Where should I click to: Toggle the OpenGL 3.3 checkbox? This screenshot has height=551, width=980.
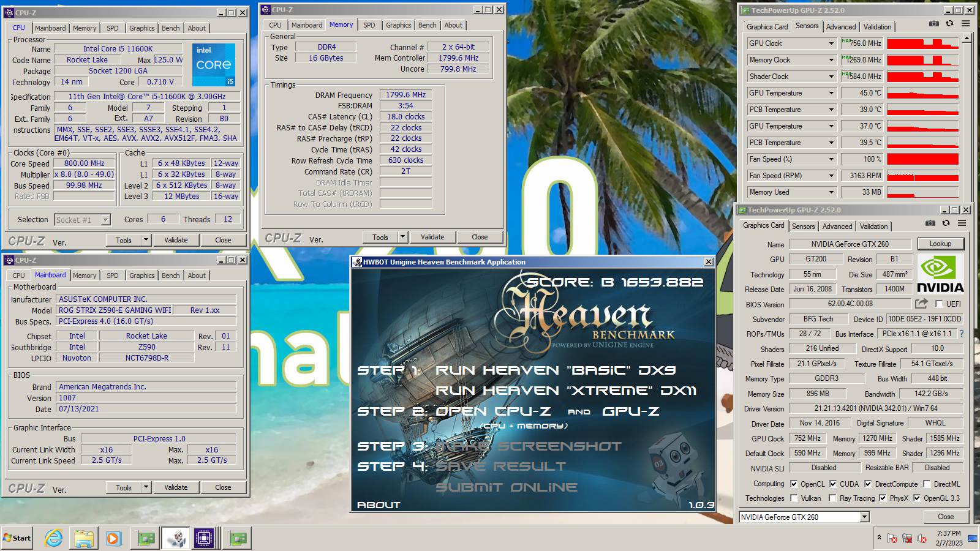[916, 498]
